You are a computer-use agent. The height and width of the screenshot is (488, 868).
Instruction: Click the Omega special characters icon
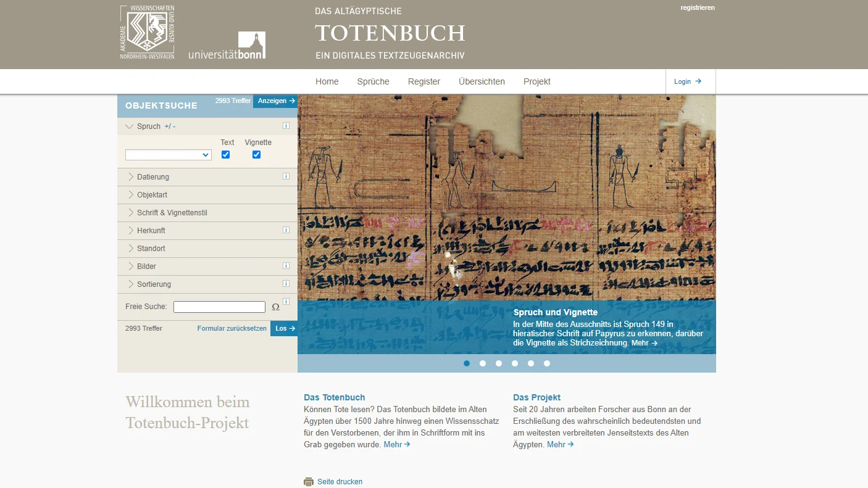click(275, 307)
